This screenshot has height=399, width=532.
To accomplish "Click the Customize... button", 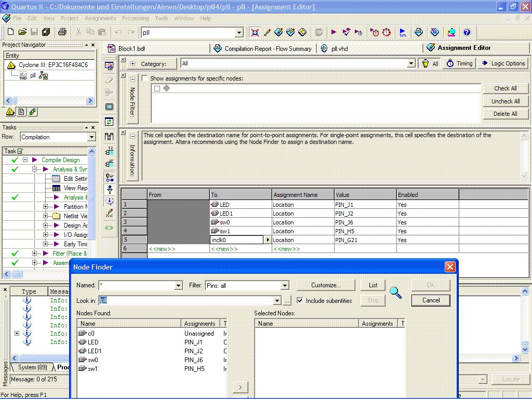I will coord(326,285).
